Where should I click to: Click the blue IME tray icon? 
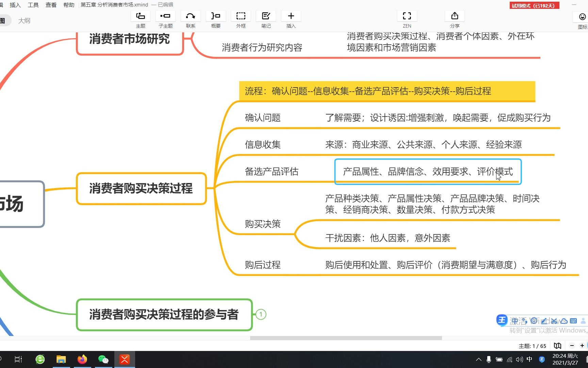coord(542,359)
